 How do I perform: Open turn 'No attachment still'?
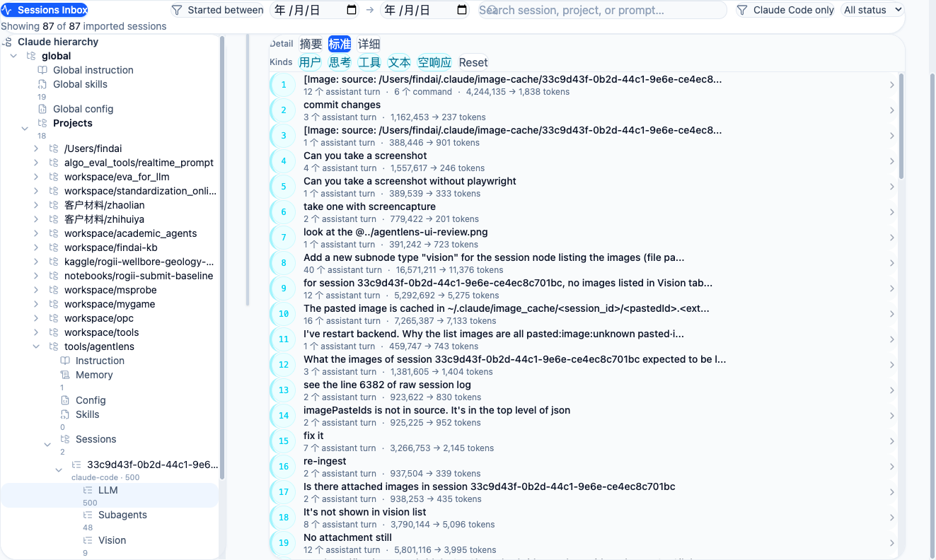click(582, 543)
